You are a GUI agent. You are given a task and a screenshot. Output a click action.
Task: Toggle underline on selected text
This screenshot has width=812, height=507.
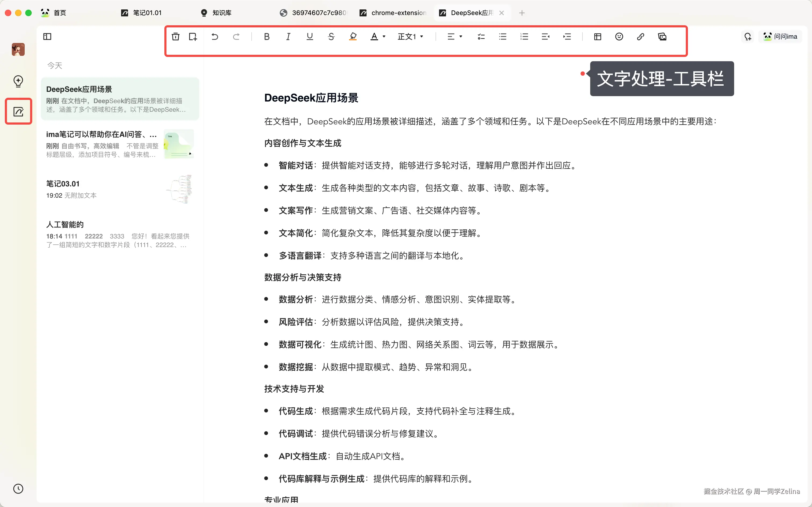tap(309, 37)
